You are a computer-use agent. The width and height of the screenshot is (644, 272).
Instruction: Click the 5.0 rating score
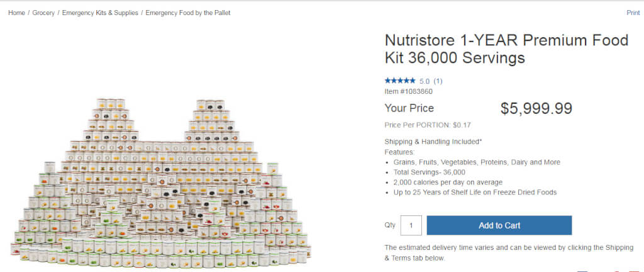[425, 81]
